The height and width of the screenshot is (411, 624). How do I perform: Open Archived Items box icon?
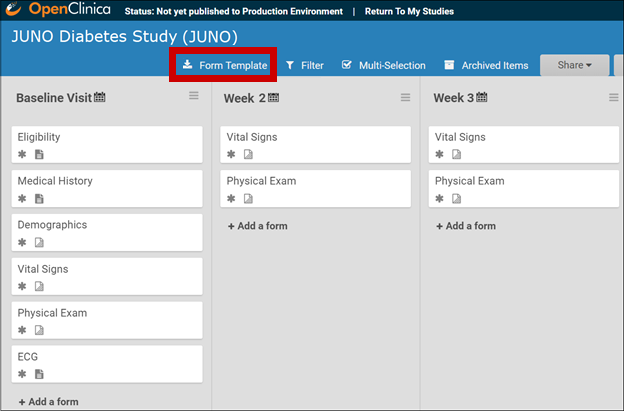pyautogui.click(x=449, y=65)
